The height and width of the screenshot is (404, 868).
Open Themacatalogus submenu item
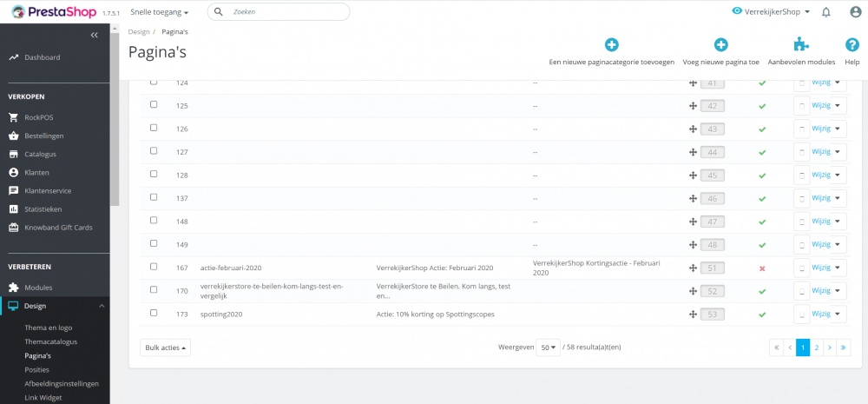pyautogui.click(x=51, y=342)
